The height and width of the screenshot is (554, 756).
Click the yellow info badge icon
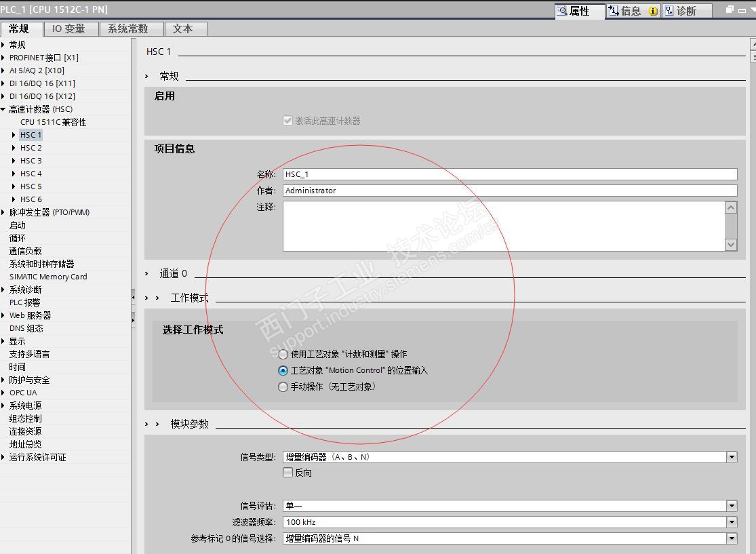[x=653, y=11]
